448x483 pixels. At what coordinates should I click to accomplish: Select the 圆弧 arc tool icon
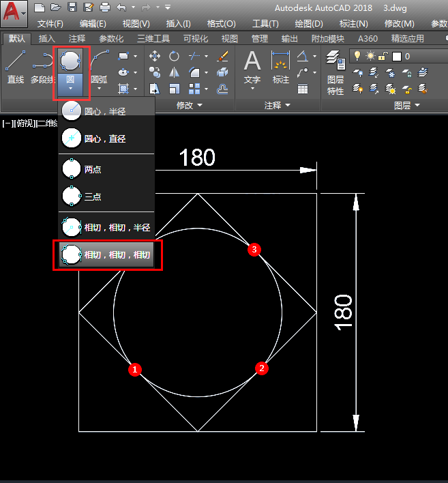[100, 59]
